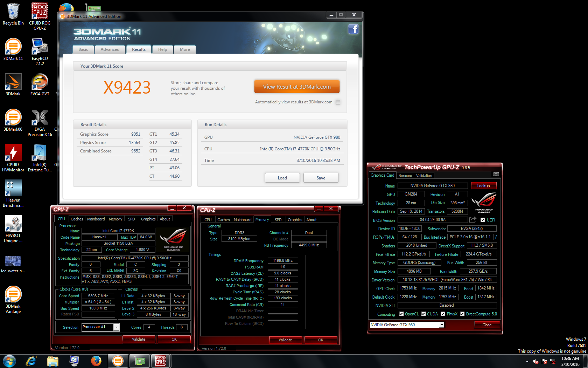This screenshot has width=588, height=368.
Task: Click the volume speaker tray icon
Action: coord(535,361)
